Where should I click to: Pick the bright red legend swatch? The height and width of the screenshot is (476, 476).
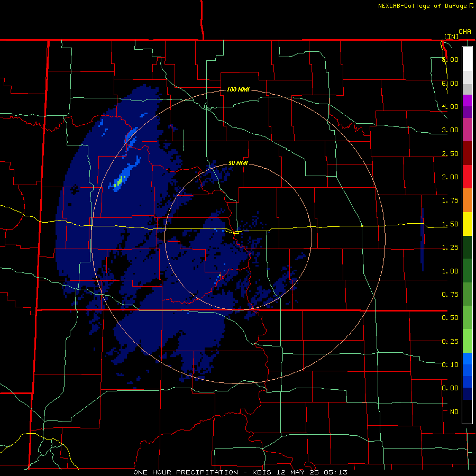[x=467, y=177]
